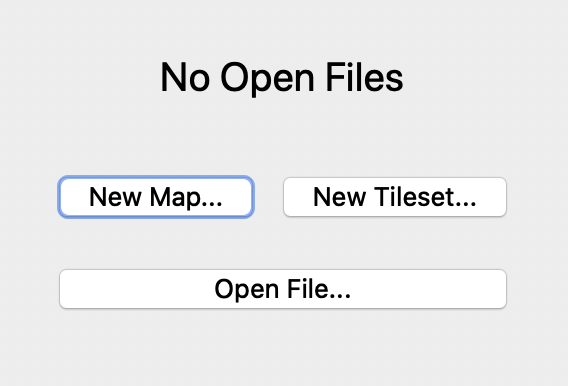Click the New Tileset... button

tap(395, 197)
